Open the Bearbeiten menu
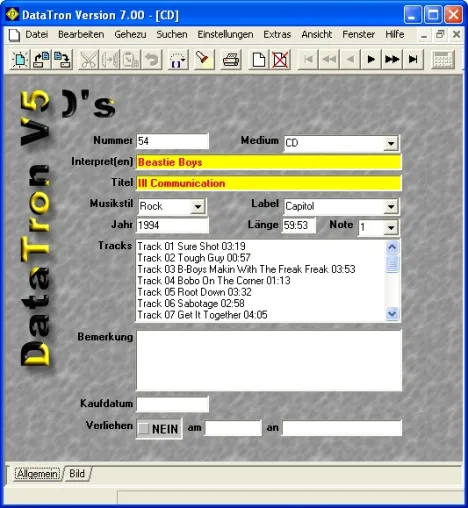 pos(81,34)
